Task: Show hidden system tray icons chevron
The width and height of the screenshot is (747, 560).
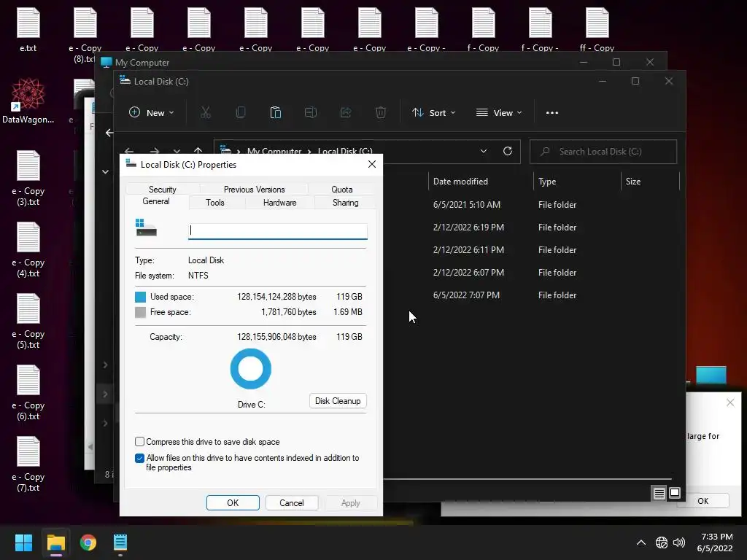Action: [641, 542]
